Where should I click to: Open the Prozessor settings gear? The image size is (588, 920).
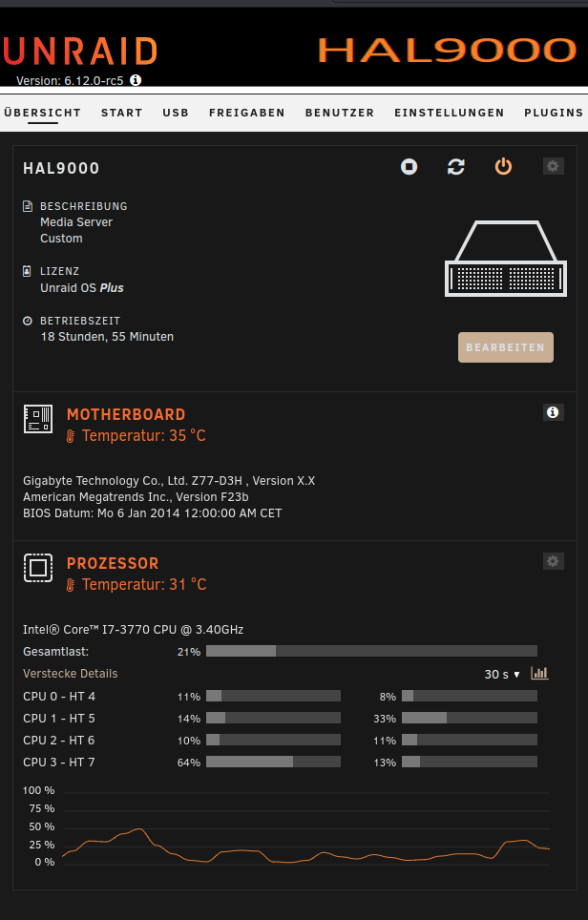pos(553,561)
